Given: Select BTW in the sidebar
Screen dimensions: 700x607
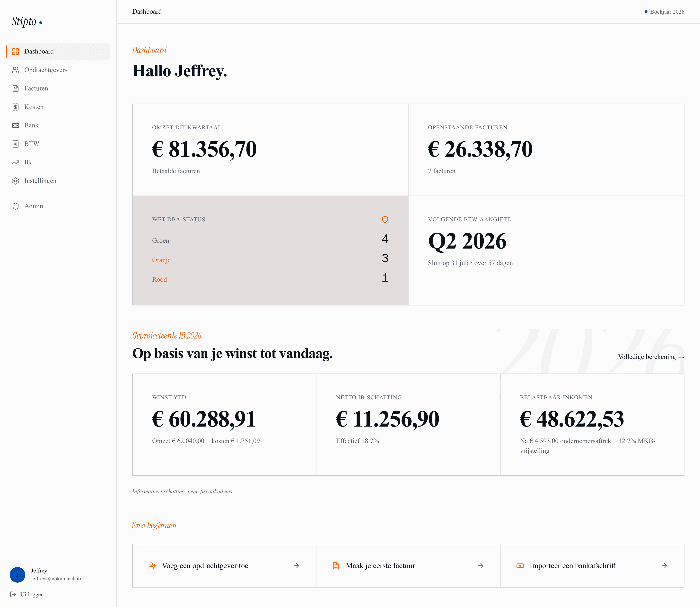Looking at the screenshot, I should (58, 144).
